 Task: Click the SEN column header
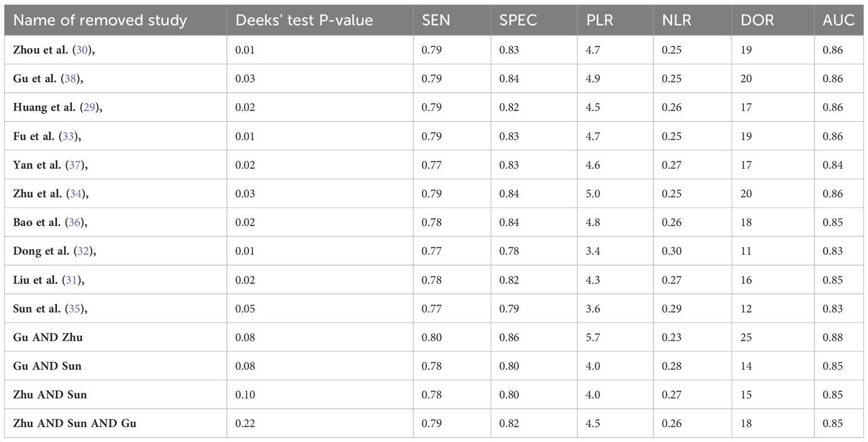click(436, 21)
